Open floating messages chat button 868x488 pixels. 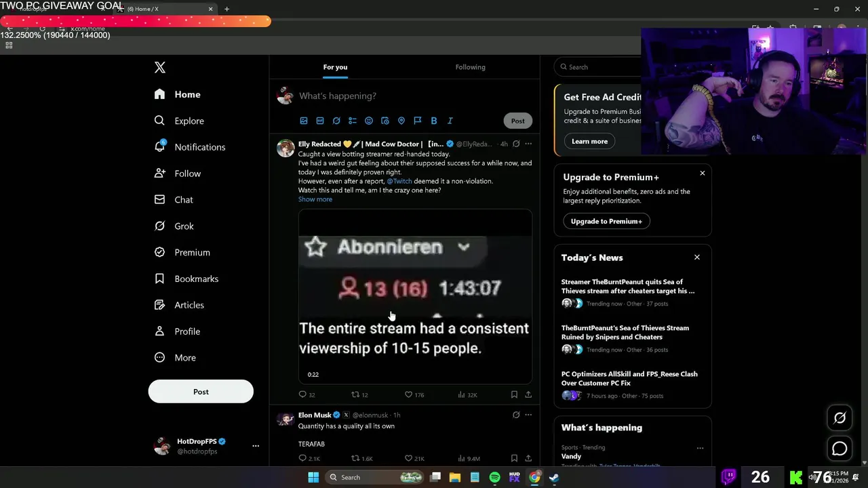point(840,449)
